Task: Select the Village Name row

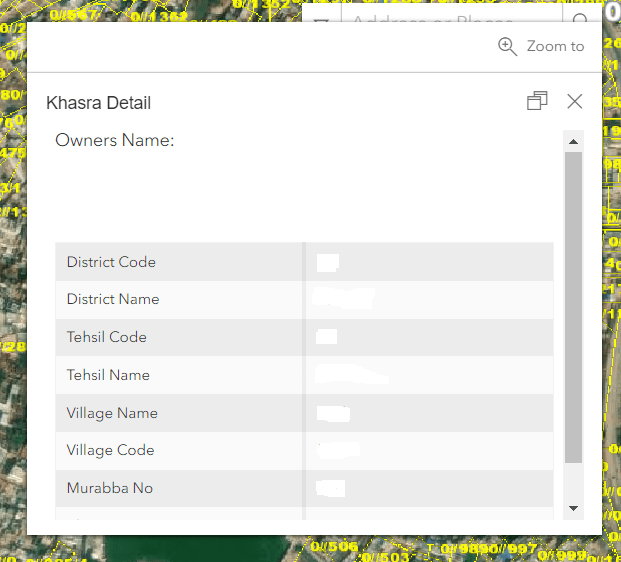Action: pyautogui.click(x=304, y=413)
